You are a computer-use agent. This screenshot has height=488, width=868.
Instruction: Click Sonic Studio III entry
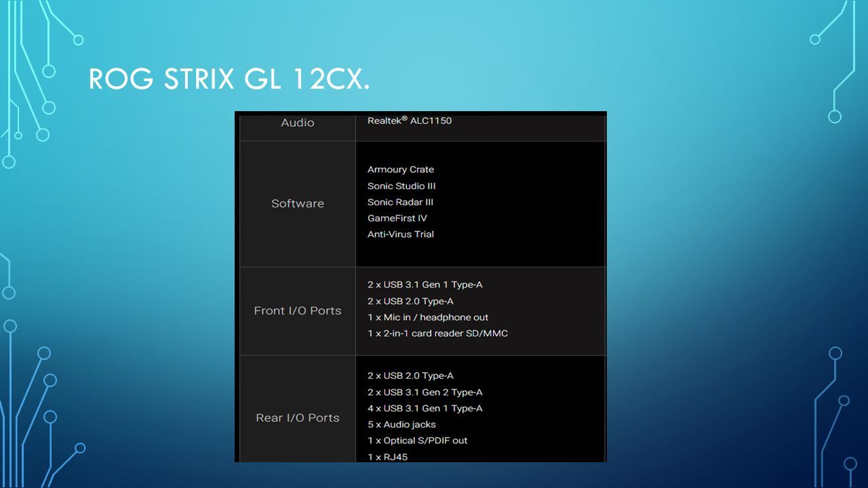[x=401, y=186]
